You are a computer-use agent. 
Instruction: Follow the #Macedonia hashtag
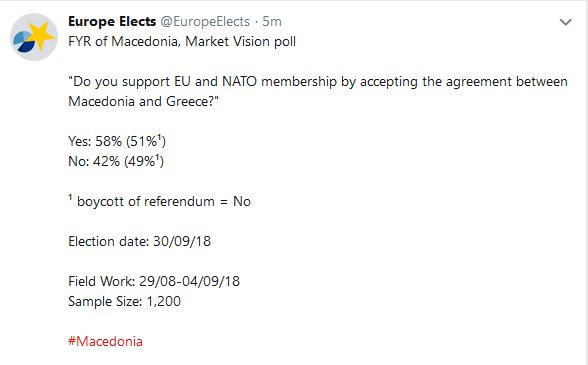tap(105, 341)
